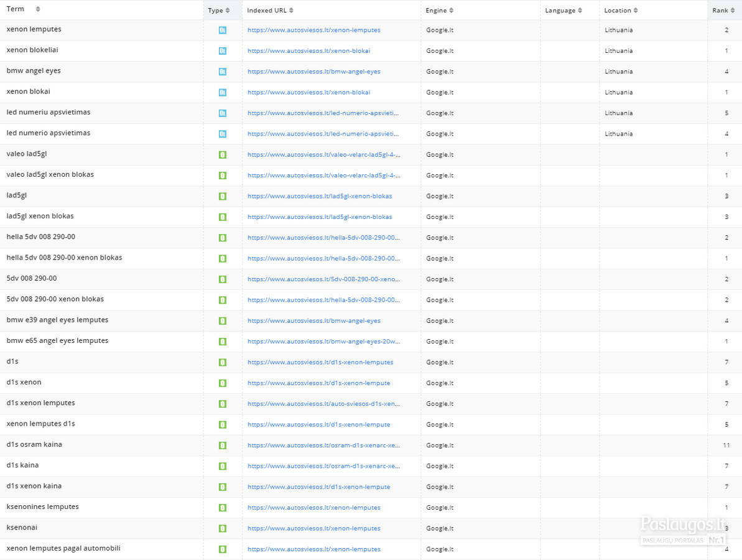Sort table by Location column
The width and height of the screenshot is (742, 560).
[636, 11]
